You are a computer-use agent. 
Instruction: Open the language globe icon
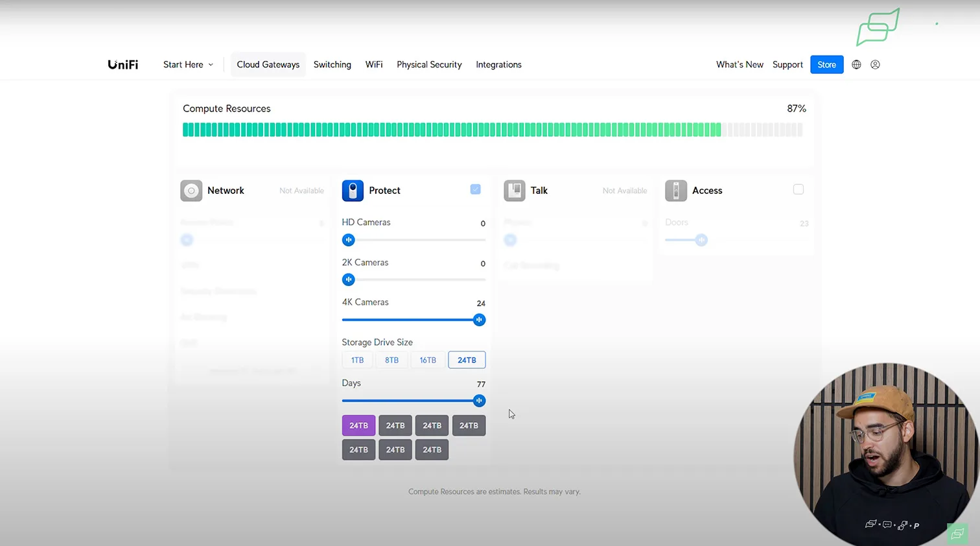[x=856, y=65]
